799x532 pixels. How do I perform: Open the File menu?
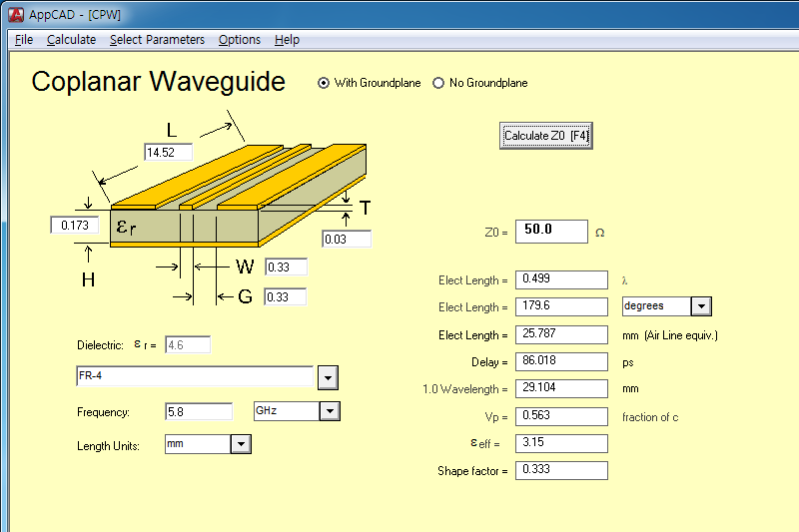(x=24, y=40)
